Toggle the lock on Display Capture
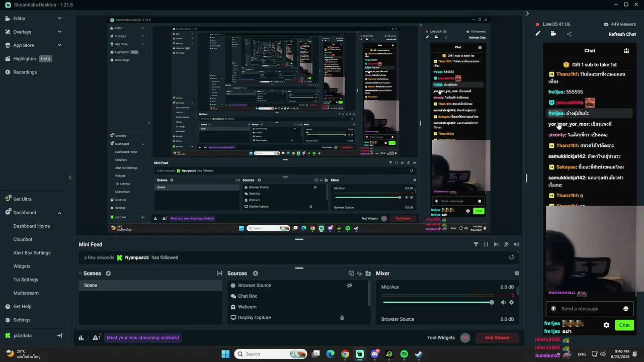 [342, 318]
